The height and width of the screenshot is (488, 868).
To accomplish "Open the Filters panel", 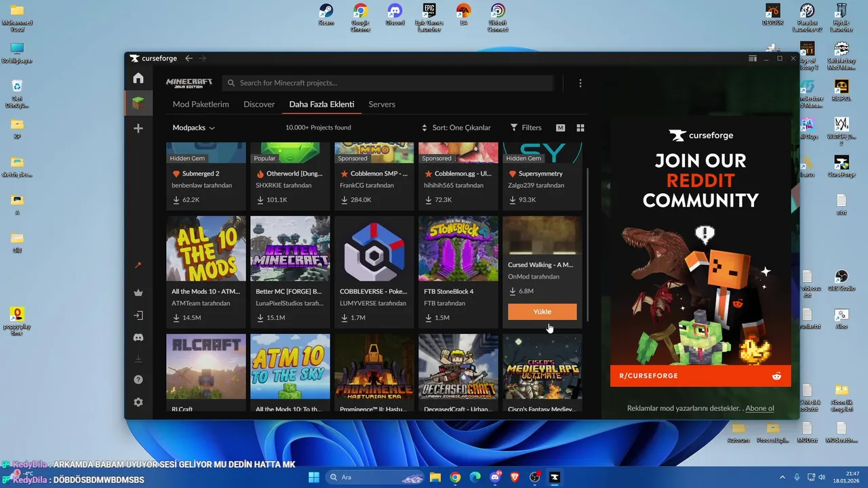I will pos(526,127).
